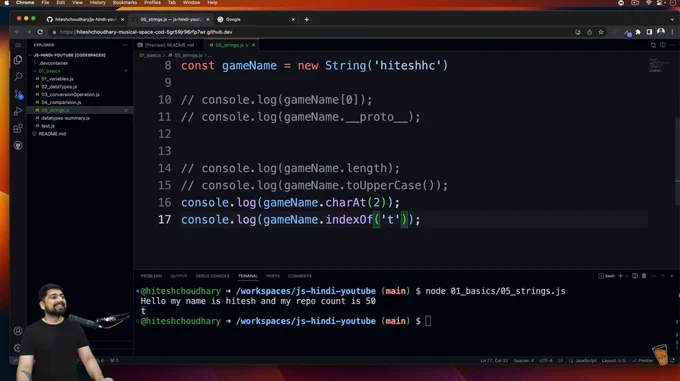This screenshot has width=680, height=381.
Task: Click the Ln 17, Col 32 status item
Action: click(x=494, y=361)
